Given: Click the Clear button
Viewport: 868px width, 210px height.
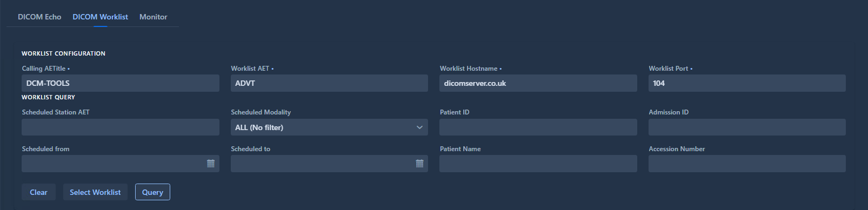Looking at the screenshot, I should [38, 192].
